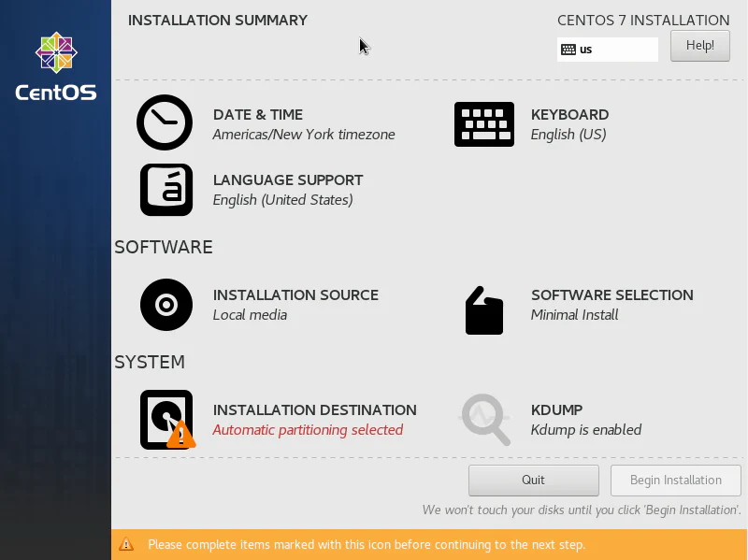
Task: Open the KDUMP heading
Action: (x=556, y=410)
